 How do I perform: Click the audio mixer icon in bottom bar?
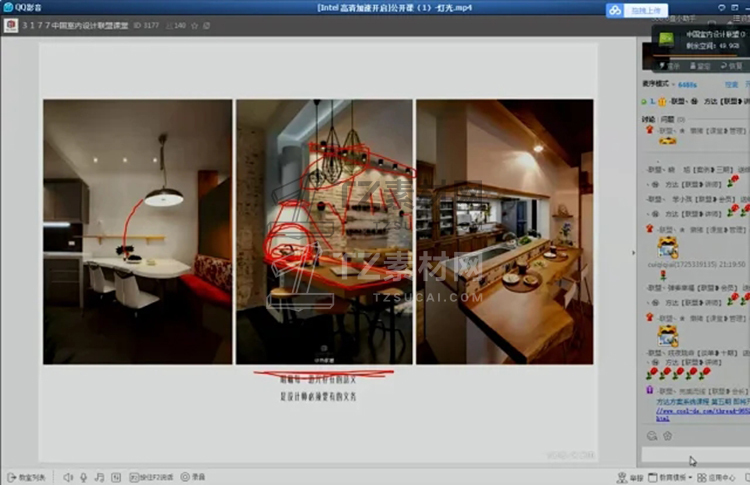coord(116,477)
